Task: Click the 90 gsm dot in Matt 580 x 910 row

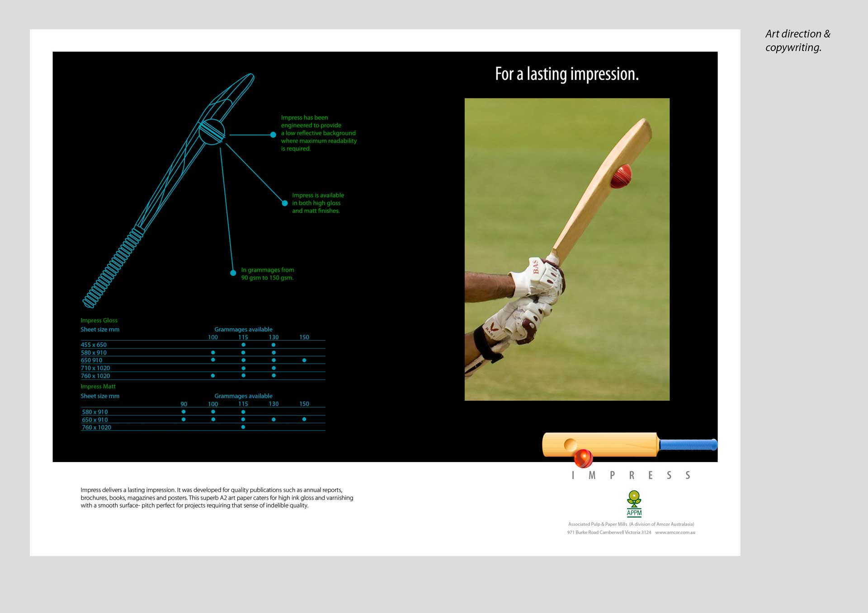Action: coord(184,412)
